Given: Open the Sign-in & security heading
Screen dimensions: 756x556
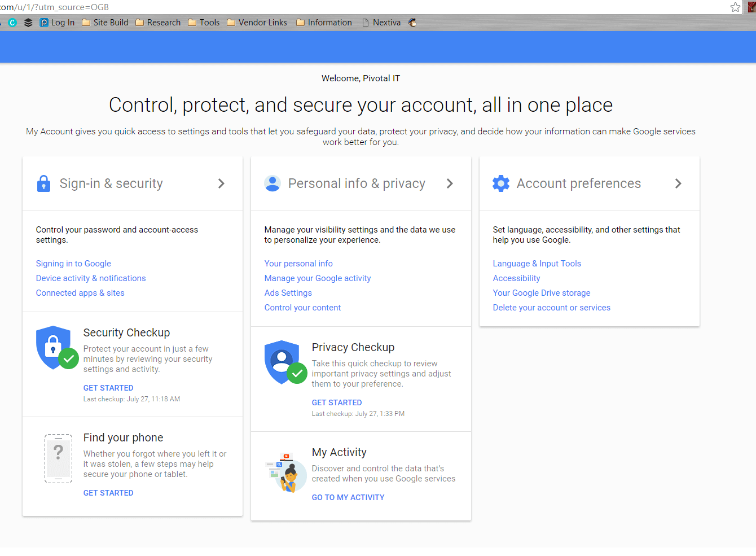Looking at the screenshot, I should pos(111,183).
